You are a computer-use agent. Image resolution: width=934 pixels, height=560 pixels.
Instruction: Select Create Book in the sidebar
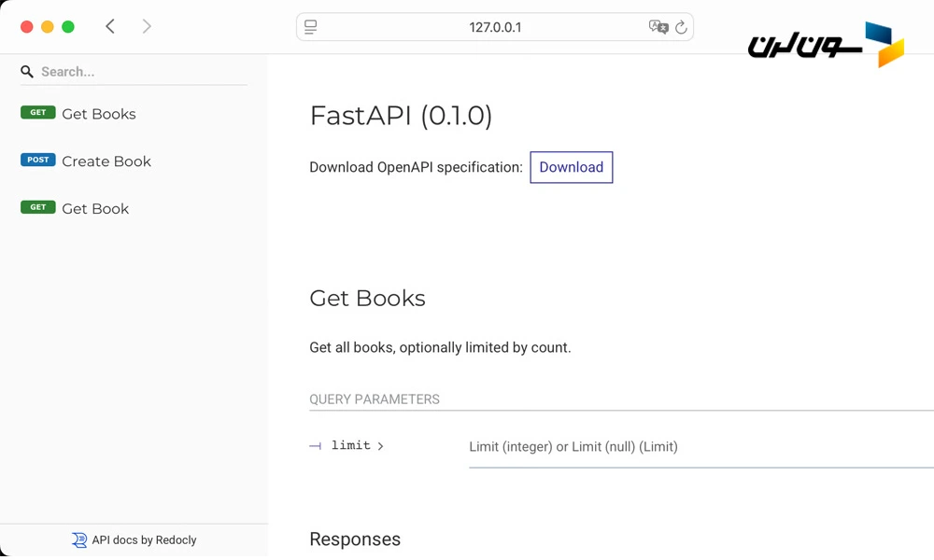[x=106, y=161]
